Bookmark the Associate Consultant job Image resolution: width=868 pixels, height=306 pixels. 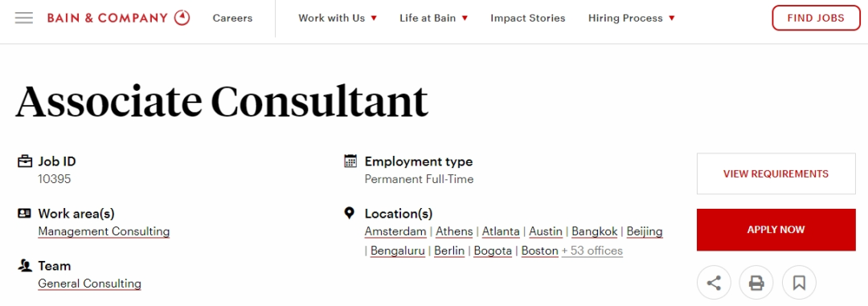pos(799,284)
